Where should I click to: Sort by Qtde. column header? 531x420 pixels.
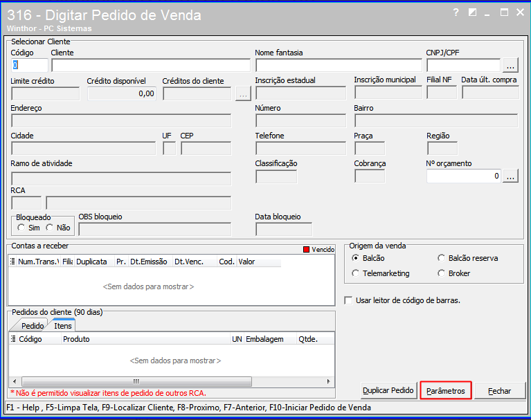(316, 339)
